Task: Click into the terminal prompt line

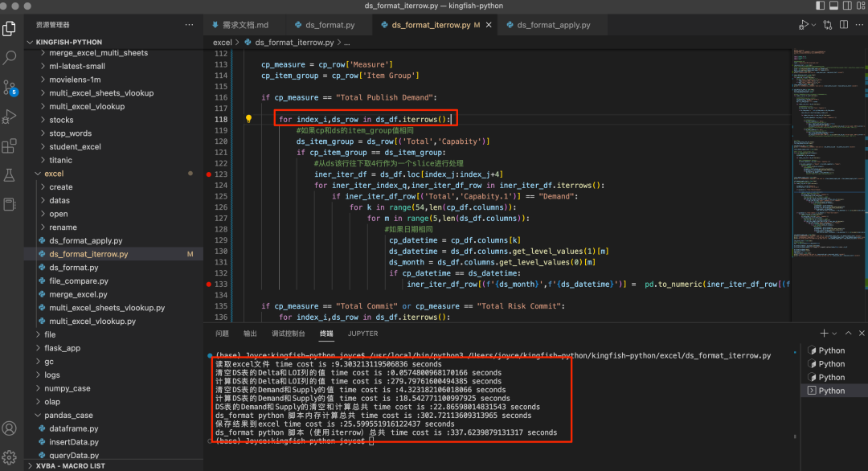Action: pos(294,441)
